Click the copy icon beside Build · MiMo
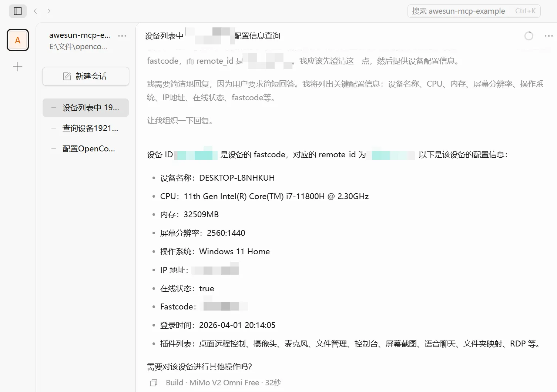The height and width of the screenshot is (392, 557). pyautogui.click(x=153, y=382)
